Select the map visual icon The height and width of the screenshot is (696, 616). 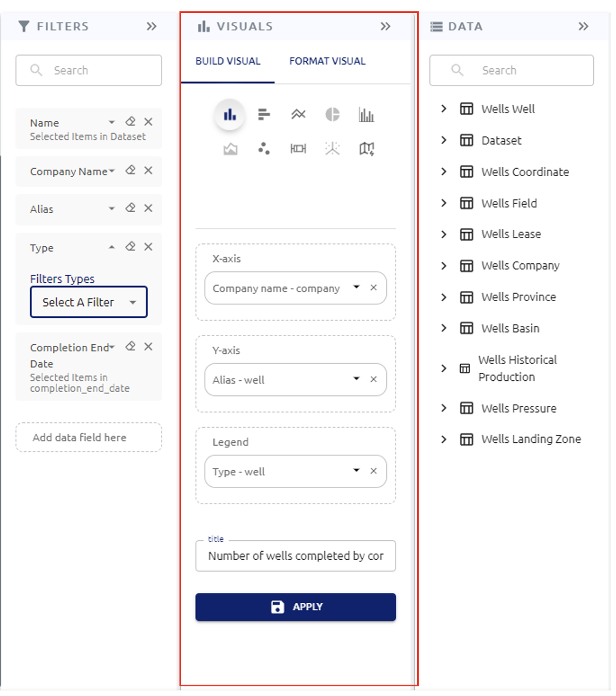coord(366,149)
